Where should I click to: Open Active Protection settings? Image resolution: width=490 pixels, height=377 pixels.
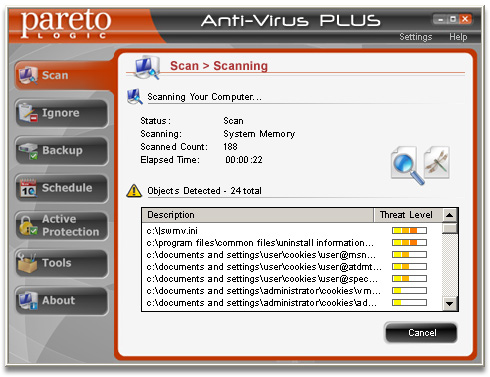tap(62, 225)
